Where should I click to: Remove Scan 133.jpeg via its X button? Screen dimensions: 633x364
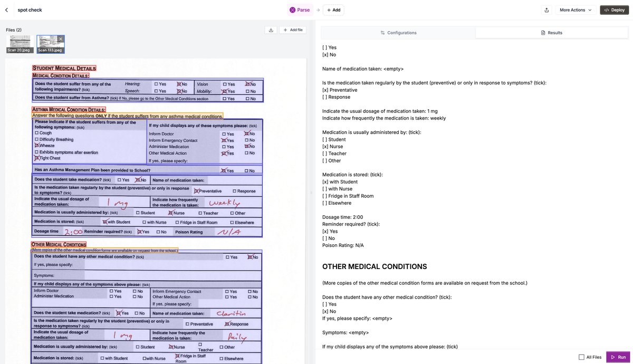pos(60,38)
